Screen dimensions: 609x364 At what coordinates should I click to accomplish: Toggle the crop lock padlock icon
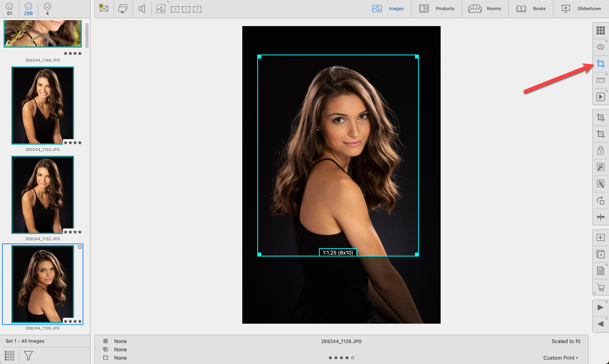coord(600,151)
